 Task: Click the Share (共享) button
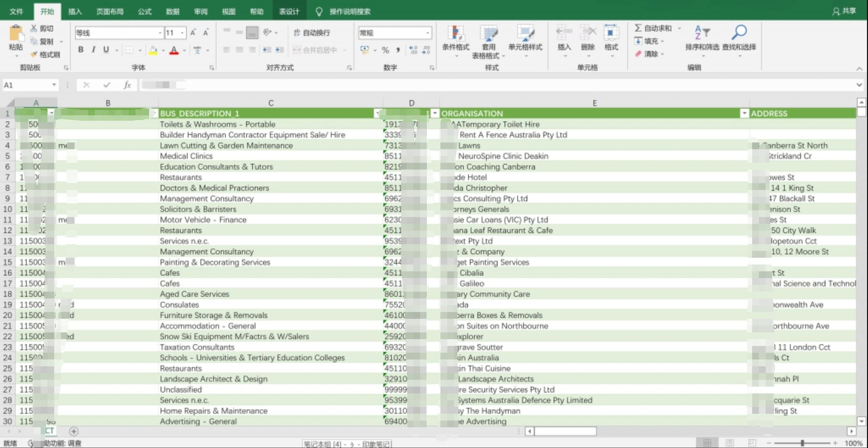[844, 11]
